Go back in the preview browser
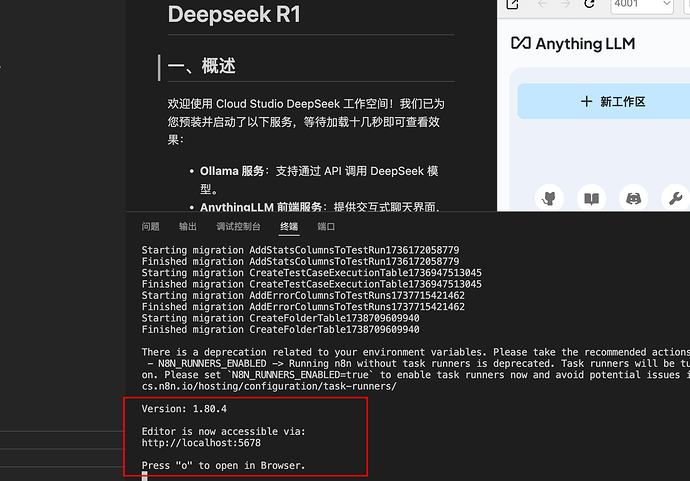The height and width of the screenshot is (481, 690). coord(543,4)
